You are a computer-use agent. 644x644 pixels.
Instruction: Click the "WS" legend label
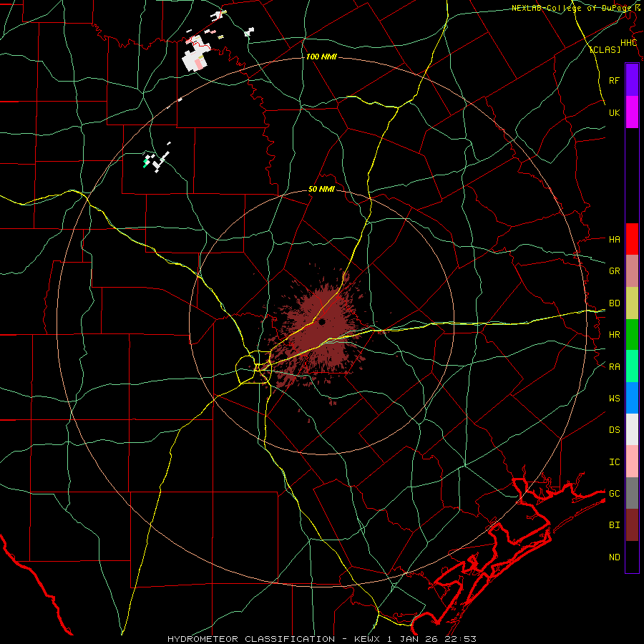614,398
